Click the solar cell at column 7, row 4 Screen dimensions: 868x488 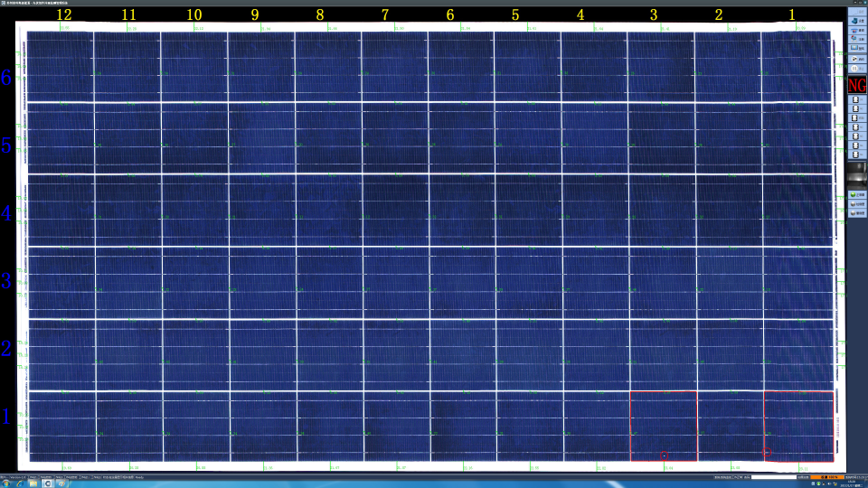click(395, 211)
